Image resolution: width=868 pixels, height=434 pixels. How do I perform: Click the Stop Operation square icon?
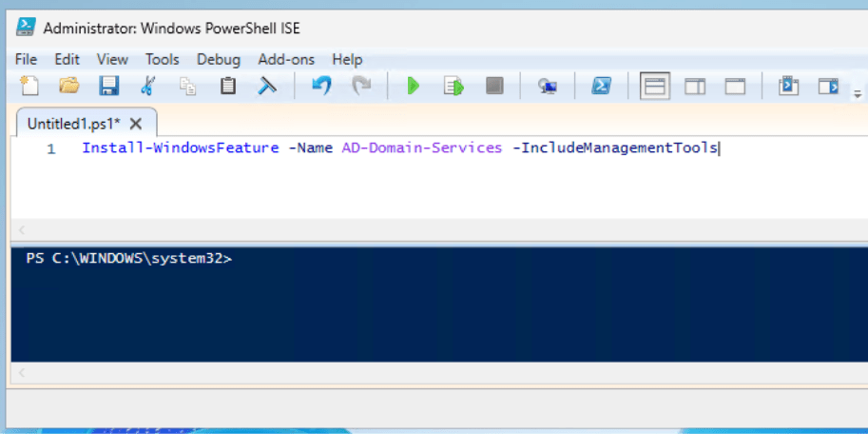pos(493,87)
